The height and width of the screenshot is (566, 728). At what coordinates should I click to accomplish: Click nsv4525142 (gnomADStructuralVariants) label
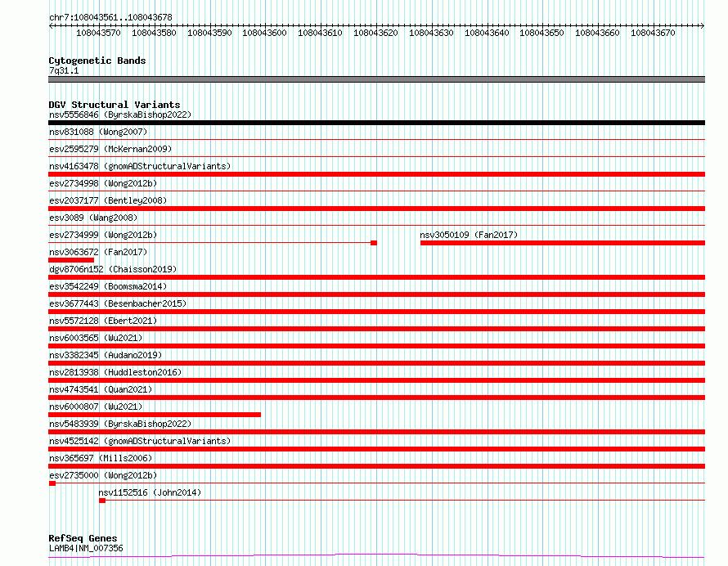[140, 441]
